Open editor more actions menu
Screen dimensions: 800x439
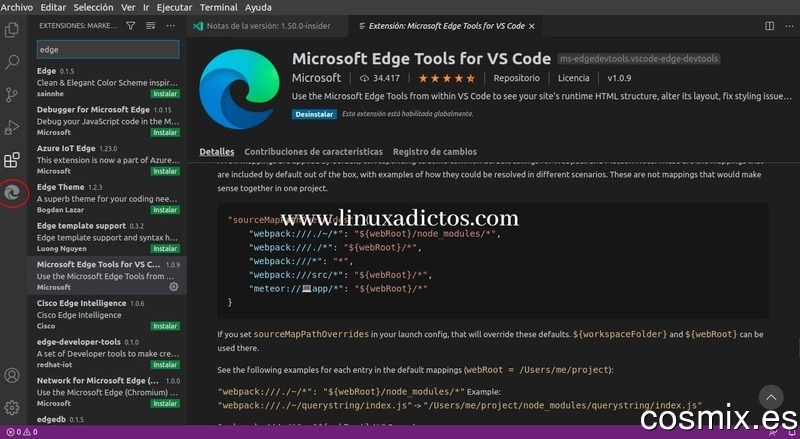[789, 26]
